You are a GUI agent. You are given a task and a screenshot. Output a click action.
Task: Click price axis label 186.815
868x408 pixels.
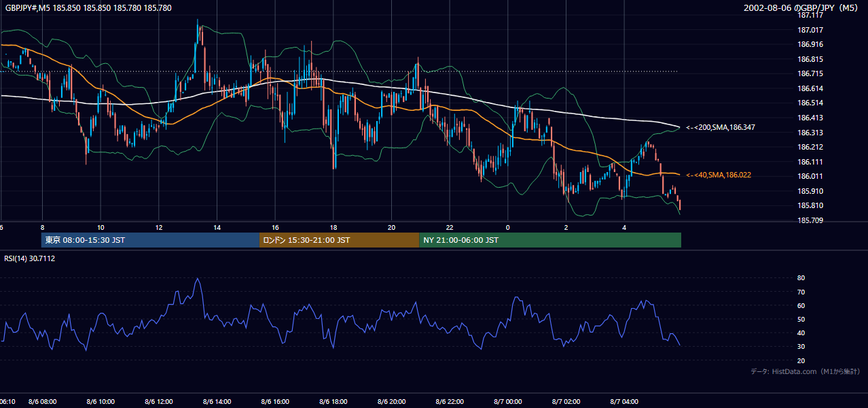pyautogui.click(x=810, y=59)
